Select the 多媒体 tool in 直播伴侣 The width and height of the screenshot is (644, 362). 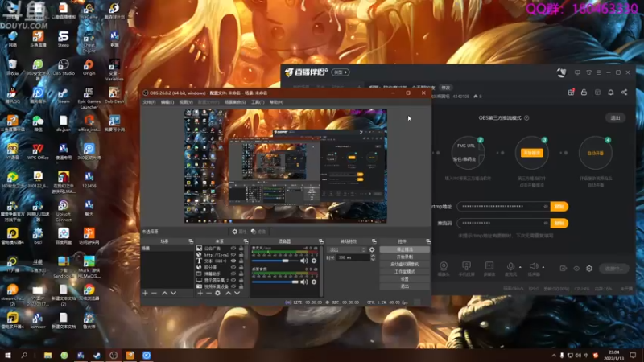pos(489,269)
